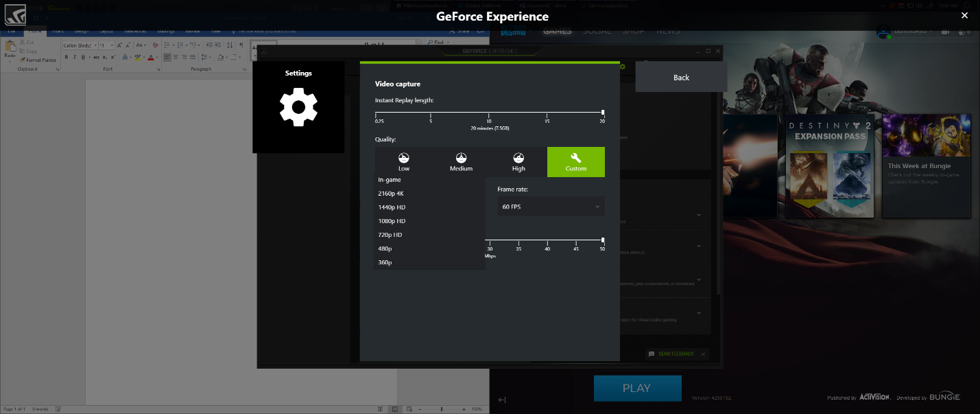Click Bullets list icon in Word

(167, 45)
